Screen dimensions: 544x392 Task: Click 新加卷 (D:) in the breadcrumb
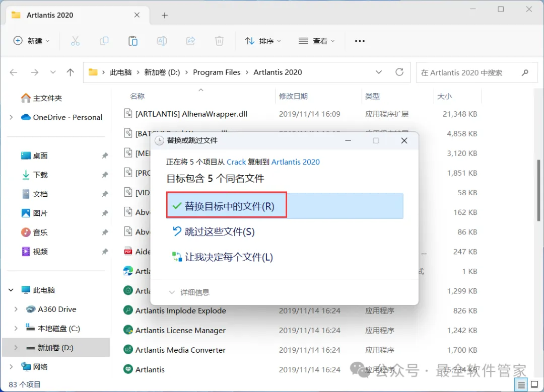[x=162, y=72]
